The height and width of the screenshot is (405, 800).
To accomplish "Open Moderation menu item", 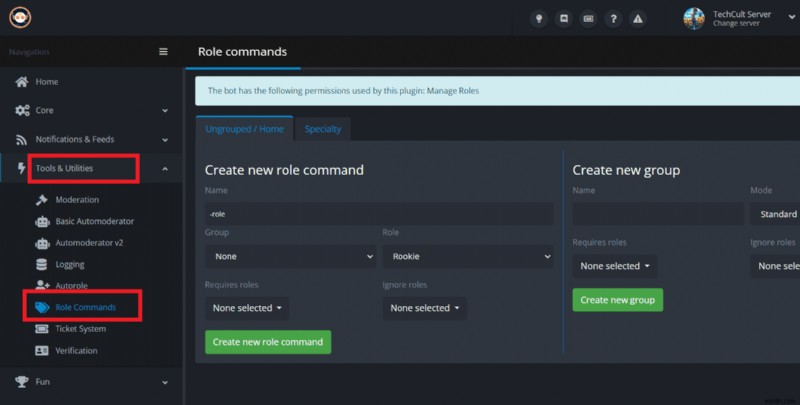I will tap(77, 200).
